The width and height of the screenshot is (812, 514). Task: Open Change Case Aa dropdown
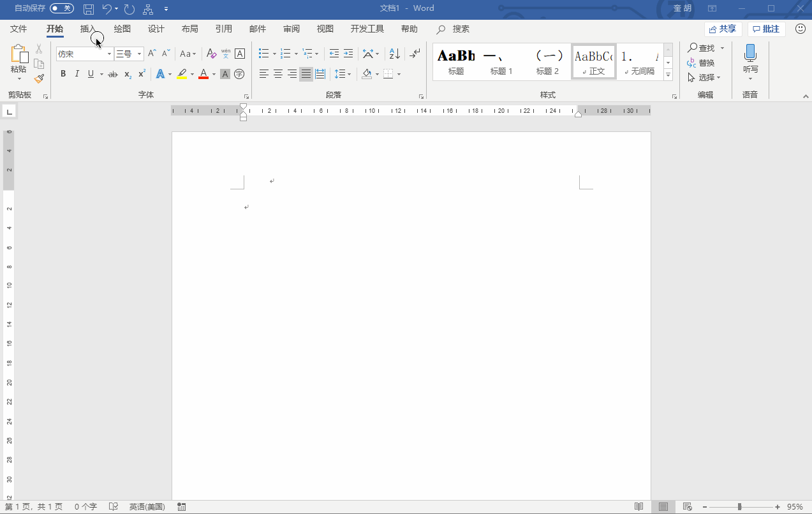tap(188, 54)
